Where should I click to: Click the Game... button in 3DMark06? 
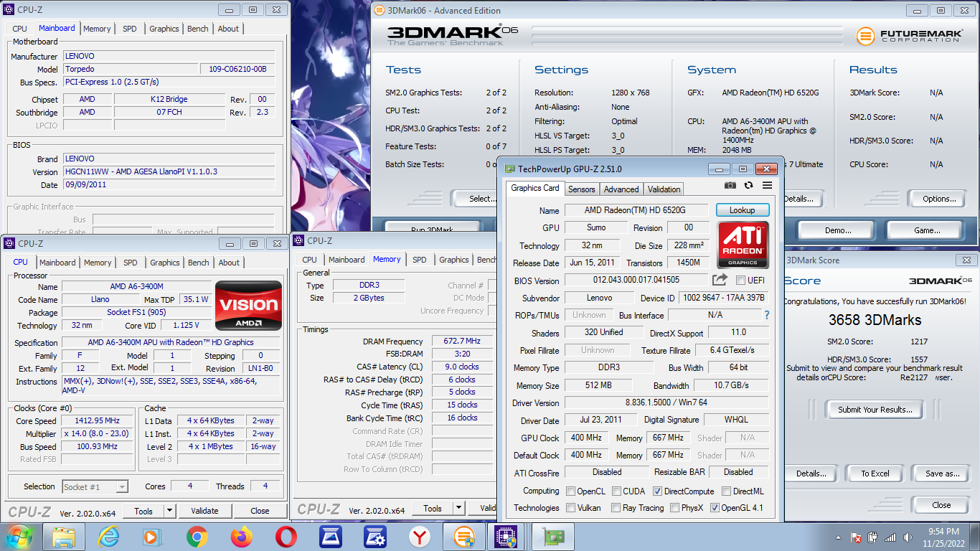pyautogui.click(x=926, y=230)
